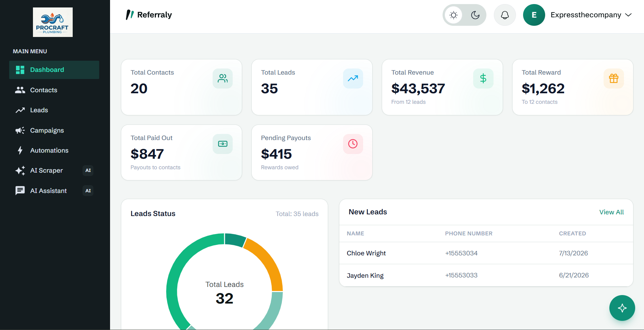Screen dimensions: 644x330
Task: Click the Dashboard grid icon
Action: (20, 70)
